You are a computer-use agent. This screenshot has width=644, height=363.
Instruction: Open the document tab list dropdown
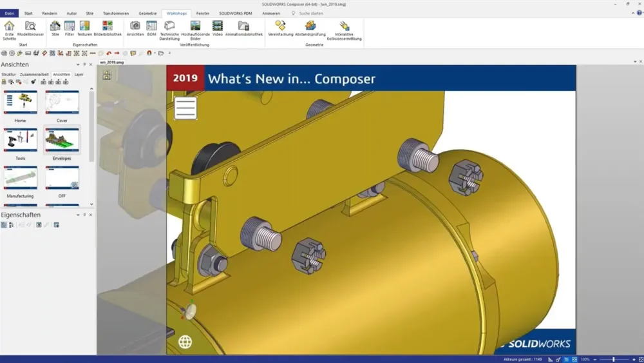click(x=635, y=62)
